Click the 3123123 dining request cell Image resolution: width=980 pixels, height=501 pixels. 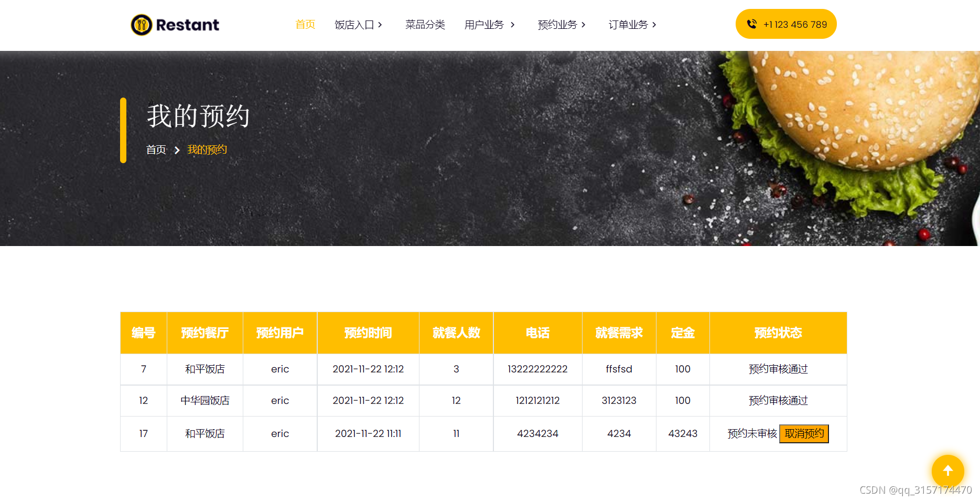point(619,401)
